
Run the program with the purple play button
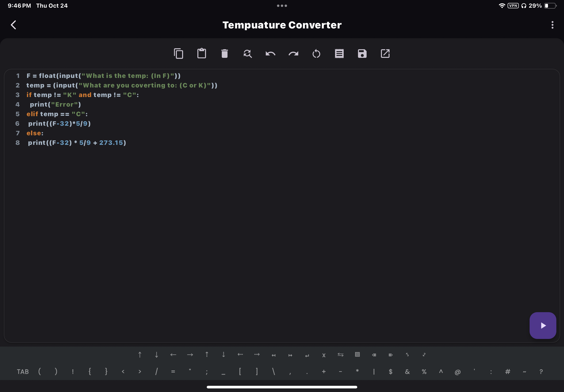point(543,326)
